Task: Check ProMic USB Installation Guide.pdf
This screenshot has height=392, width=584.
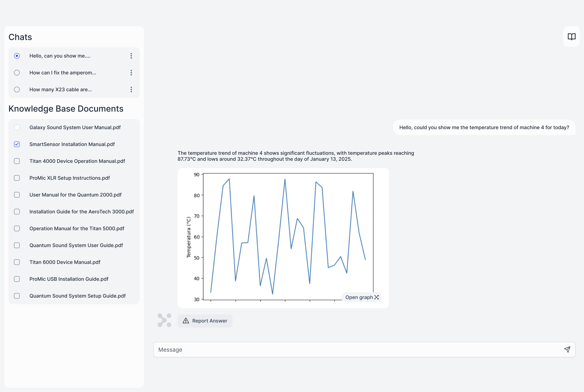Action: (17, 279)
